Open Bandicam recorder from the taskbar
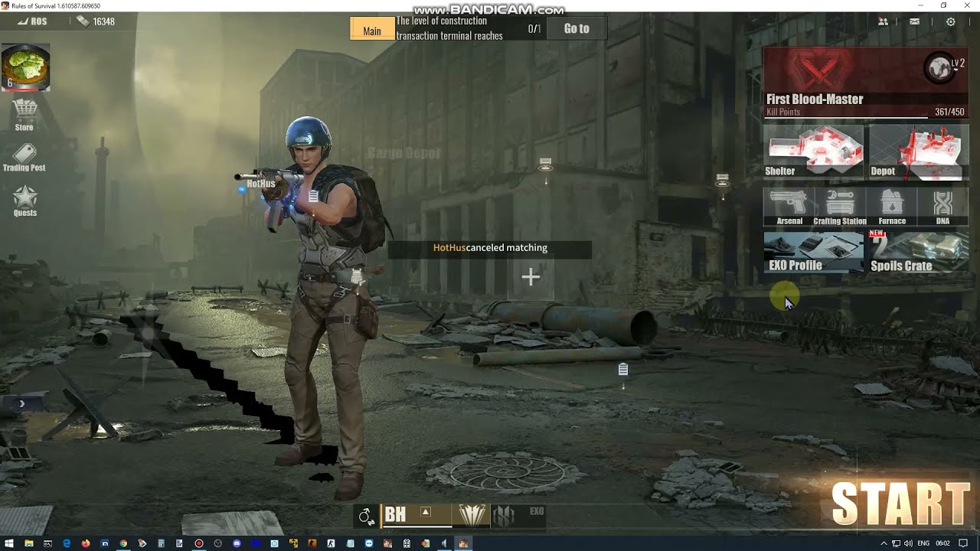This screenshot has width=980, height=551. pos(199,543)
